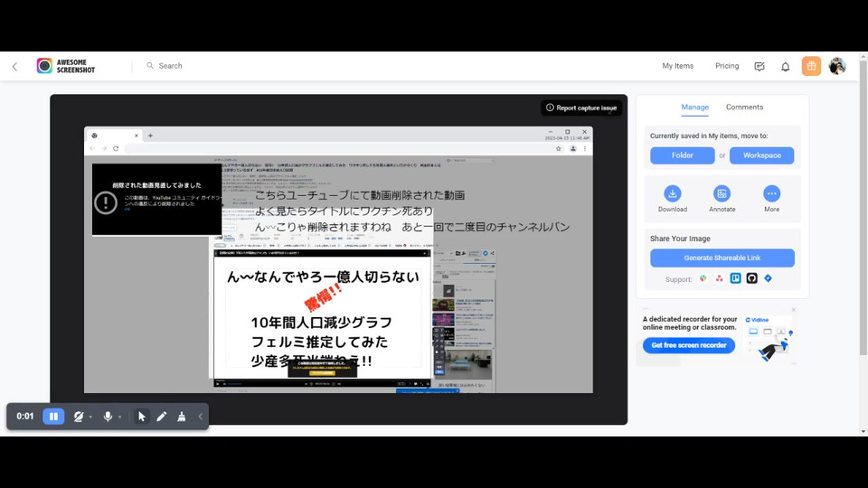Open the Pricing page
This screenshot has width=868, height=488.
pos(727,66)
